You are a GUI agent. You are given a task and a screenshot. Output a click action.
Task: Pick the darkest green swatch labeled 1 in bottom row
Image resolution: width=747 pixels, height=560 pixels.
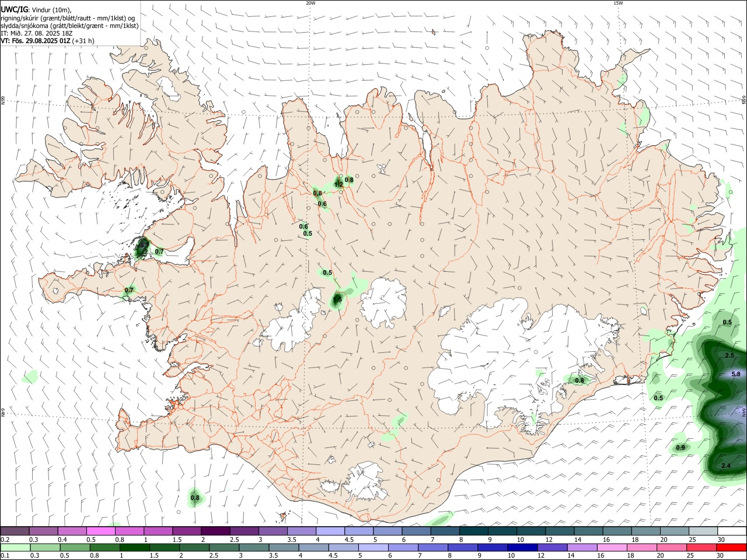tap(134, 548)
